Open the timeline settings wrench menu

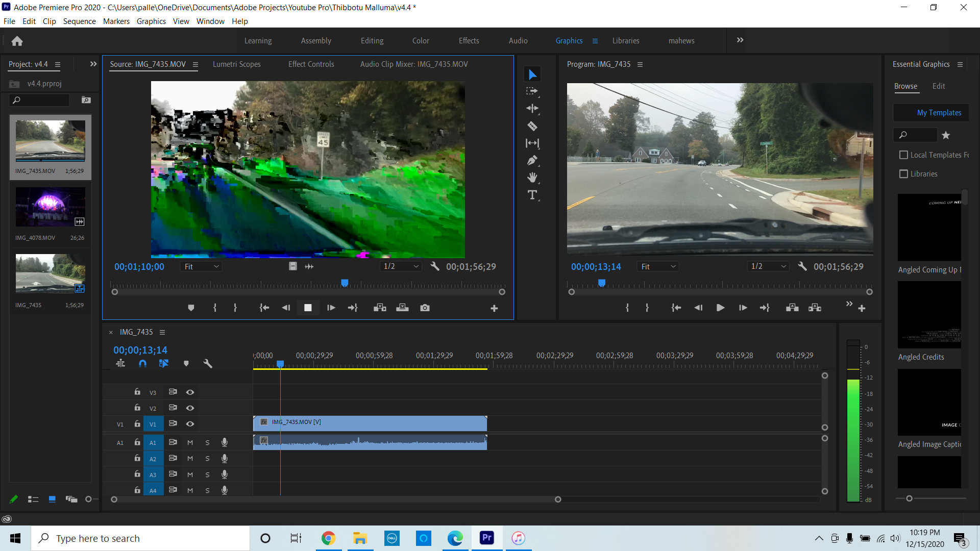(x=208, y=363)
